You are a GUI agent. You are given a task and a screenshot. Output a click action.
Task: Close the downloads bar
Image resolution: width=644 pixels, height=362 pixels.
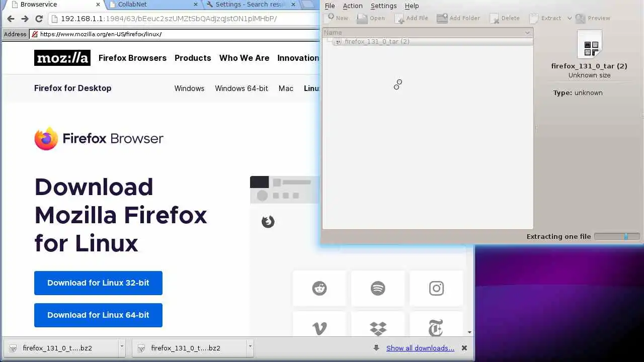pos(464,348)
